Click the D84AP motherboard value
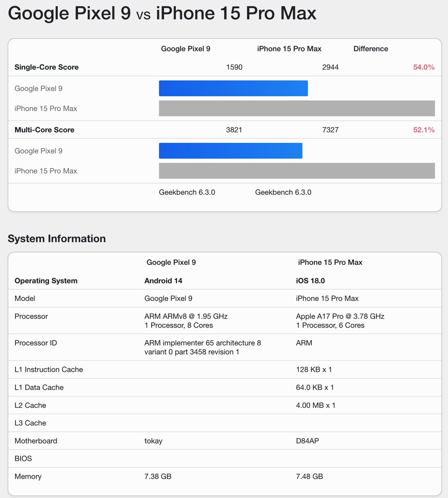Viewport: 448px width, 498px height. pyautogui.click(x=307, y=441)
